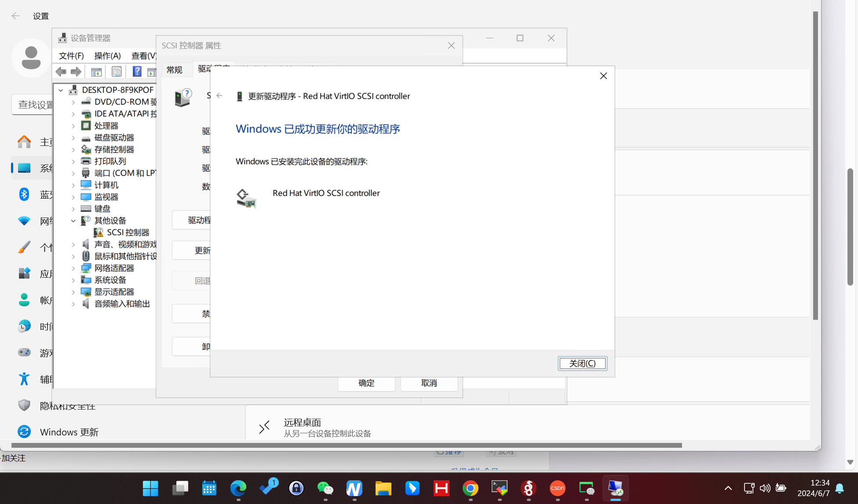Open Windows 更新 in Settings sidebar

coord(69,432)
